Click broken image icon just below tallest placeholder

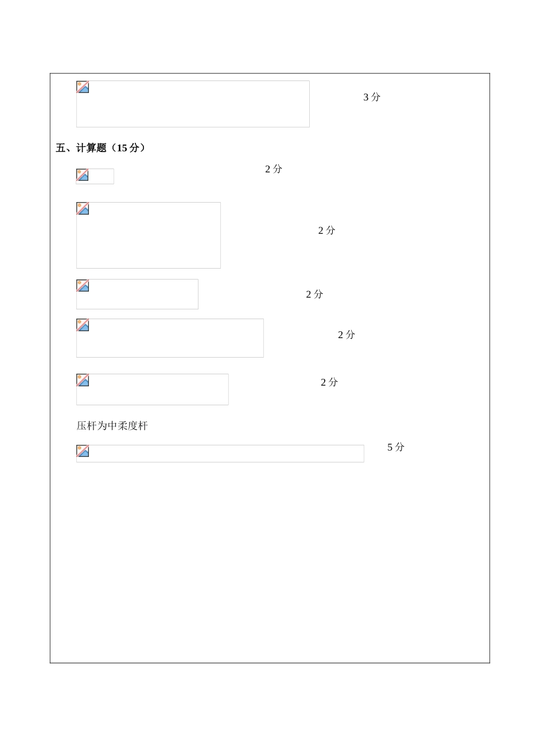pos(83,286)
